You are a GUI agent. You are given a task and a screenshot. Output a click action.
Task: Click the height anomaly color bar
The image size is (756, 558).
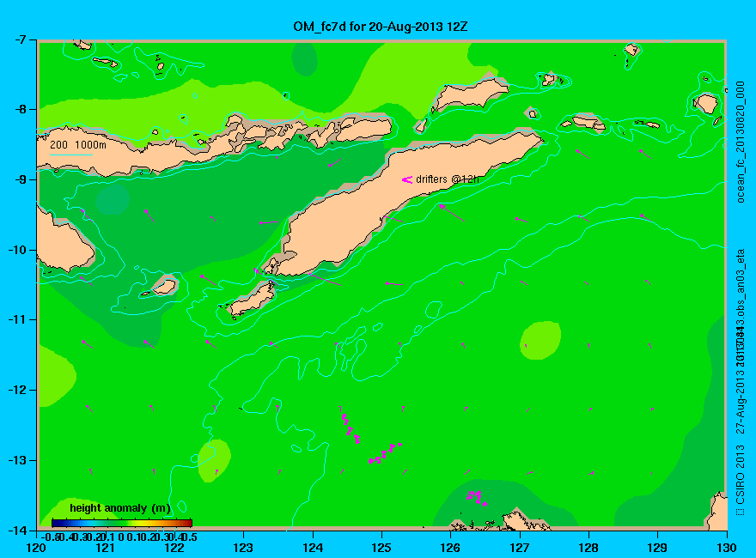122,523
